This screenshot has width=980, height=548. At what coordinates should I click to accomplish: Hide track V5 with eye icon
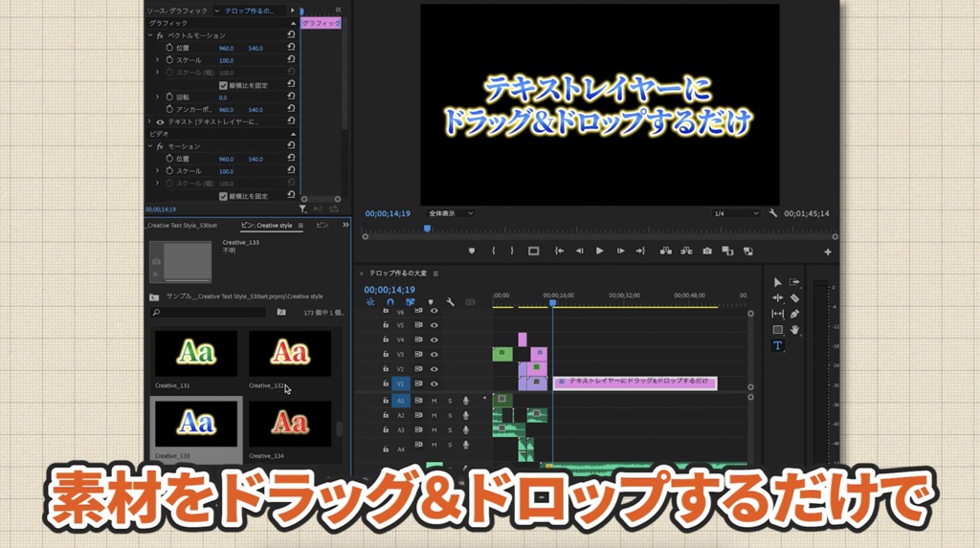434,325
